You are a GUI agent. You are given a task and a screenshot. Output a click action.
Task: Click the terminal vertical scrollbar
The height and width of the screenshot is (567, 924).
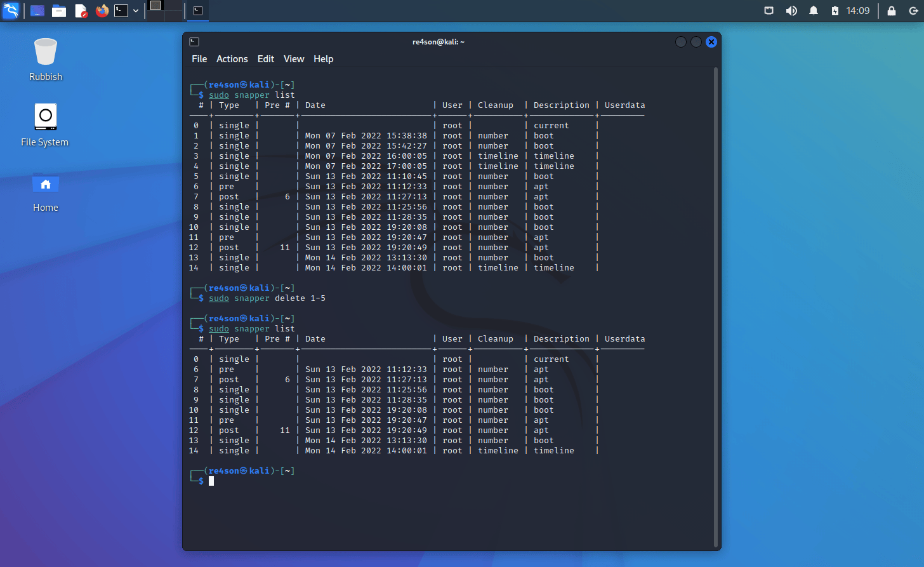(716, 305)
